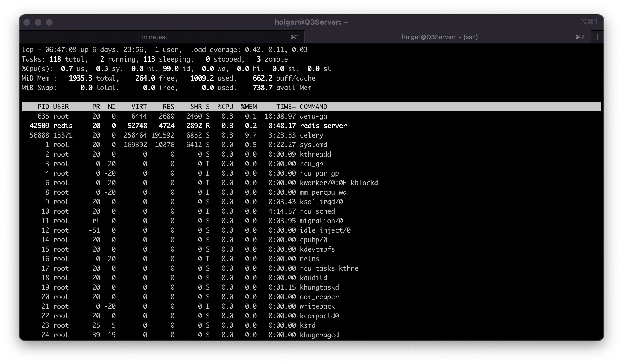Click the yellow minimize window button
This screenshot has height=364, width=623.
(x=38, y=22)
